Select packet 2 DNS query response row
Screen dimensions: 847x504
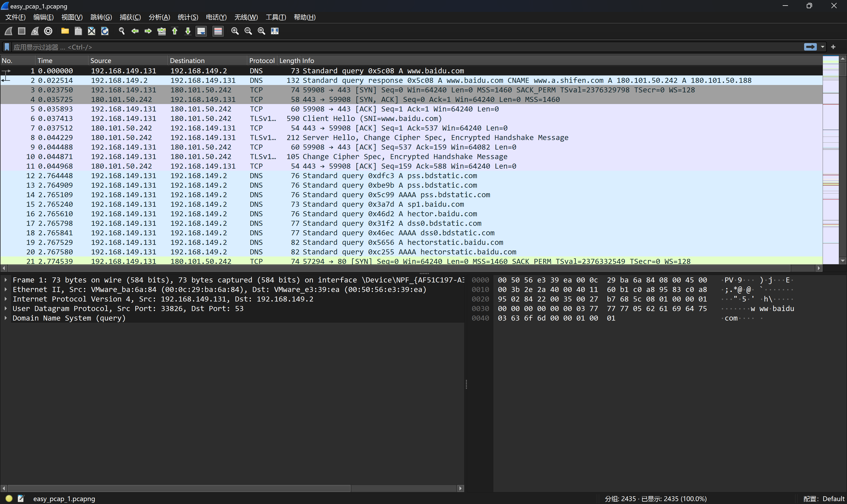411,80
